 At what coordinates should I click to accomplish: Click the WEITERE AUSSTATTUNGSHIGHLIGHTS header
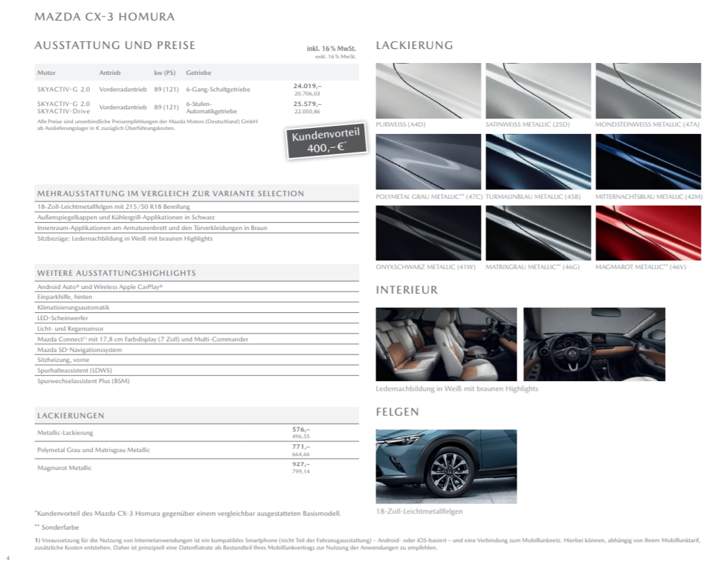197,272
